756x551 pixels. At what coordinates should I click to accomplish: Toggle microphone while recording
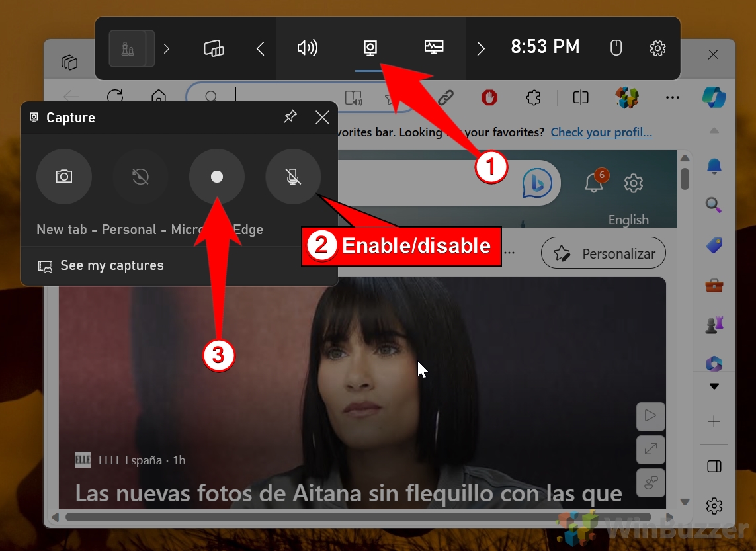point(293,177)
